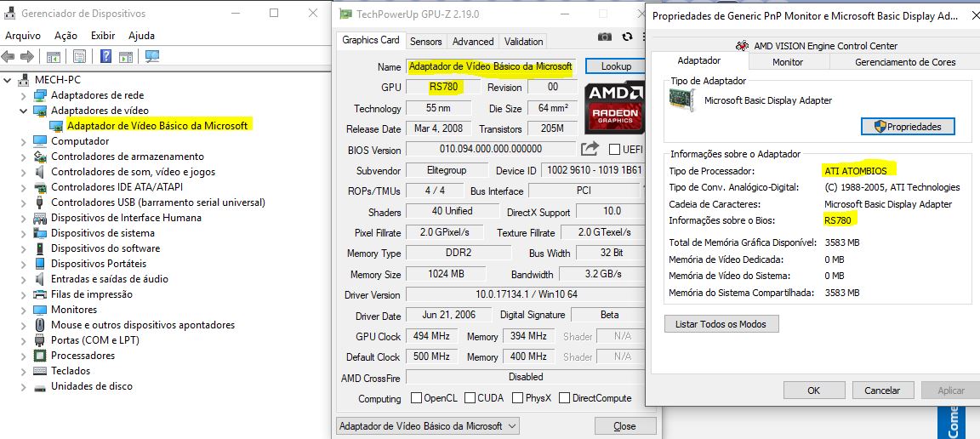Open the AMD VISION Engine Control Center tab
980x439 pixels.
pyautogui.click(x=817, y=46)
